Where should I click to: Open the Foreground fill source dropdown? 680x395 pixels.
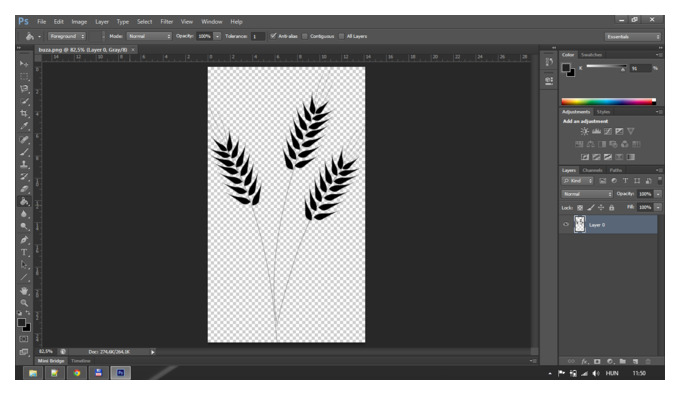67,36
